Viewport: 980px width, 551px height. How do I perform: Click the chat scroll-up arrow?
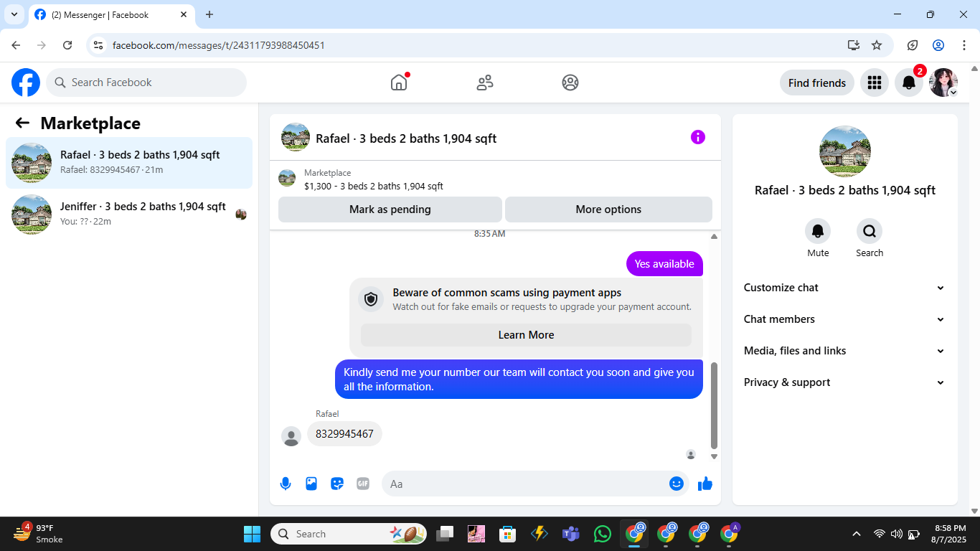(x=714, y=237)
